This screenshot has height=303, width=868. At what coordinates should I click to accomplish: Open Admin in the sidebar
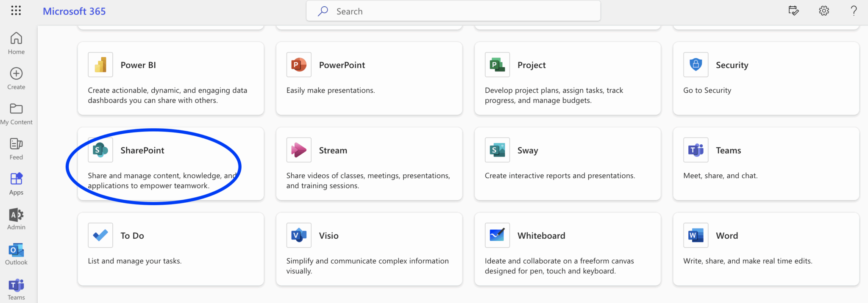pos(16,219)
